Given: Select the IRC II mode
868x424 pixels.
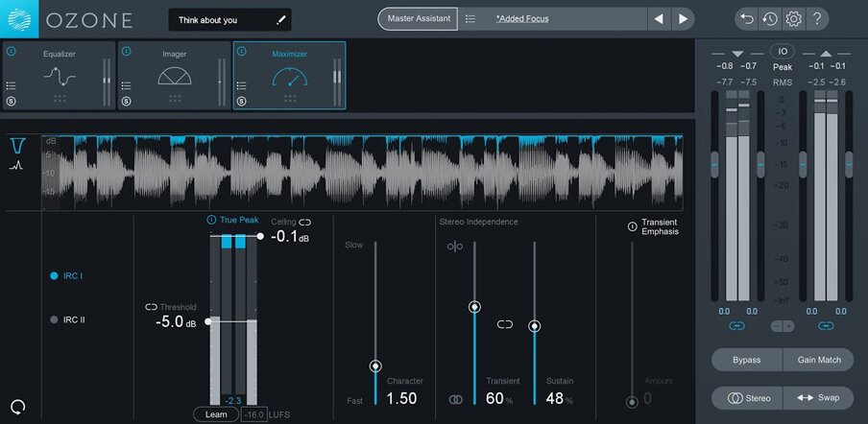Looking at the screenshot, I should 67,319.
